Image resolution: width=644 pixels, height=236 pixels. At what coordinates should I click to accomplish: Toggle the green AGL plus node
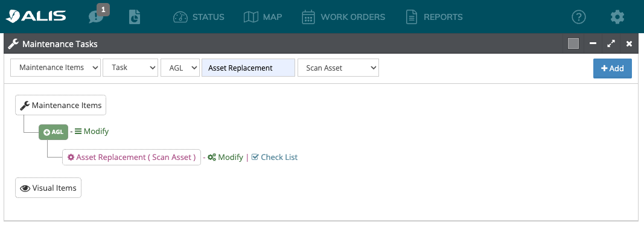(53, 132)
